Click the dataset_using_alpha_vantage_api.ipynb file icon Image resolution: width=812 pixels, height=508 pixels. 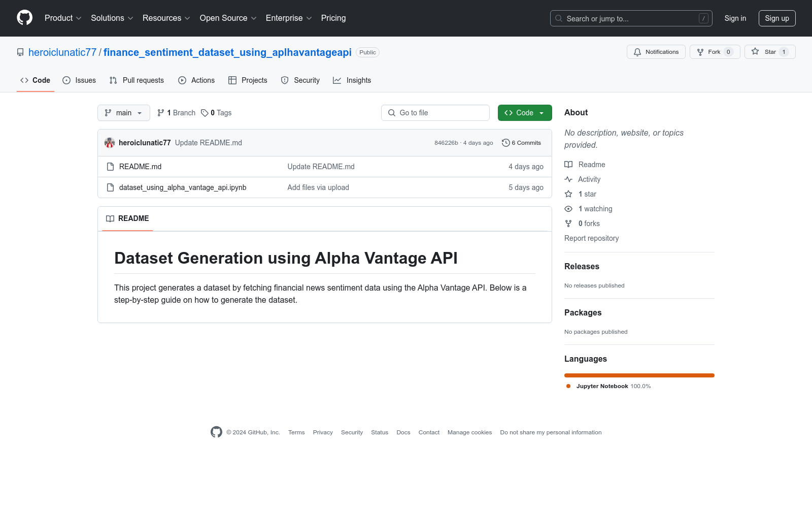(x=110, y=187)
